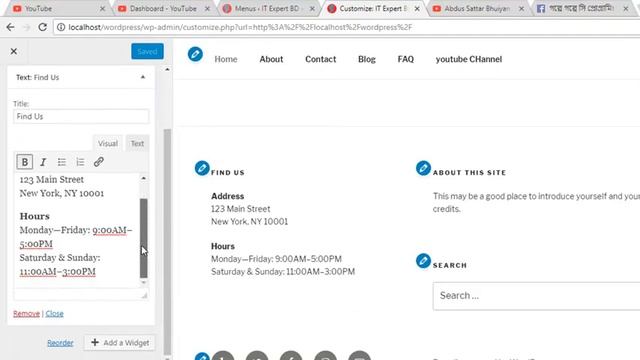Open the FAQ menu item

405,59
